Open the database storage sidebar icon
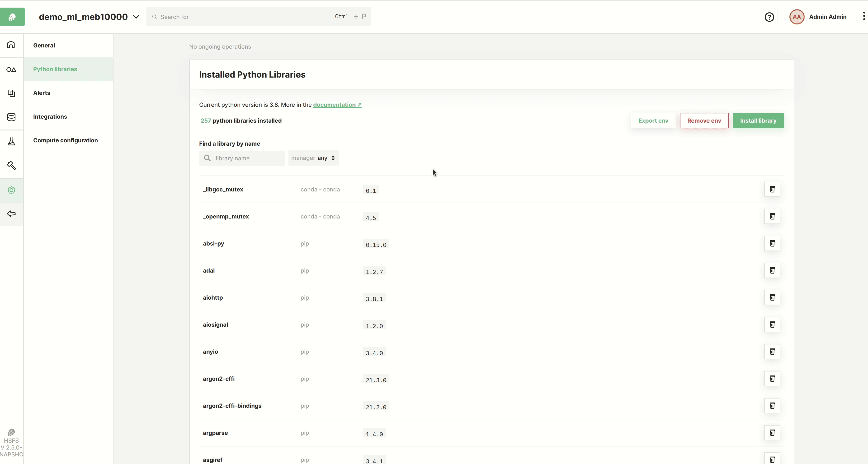 [x=11, y=117]
